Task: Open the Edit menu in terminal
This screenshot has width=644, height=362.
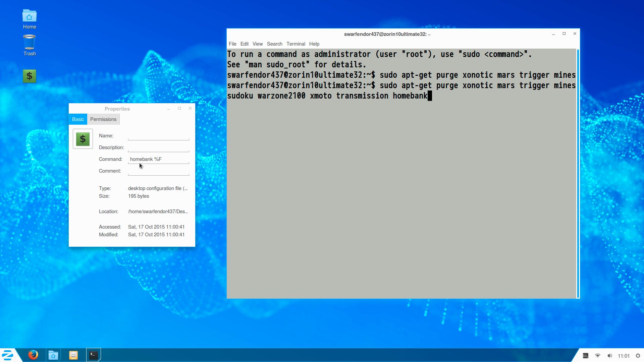Action: [245, 44]
